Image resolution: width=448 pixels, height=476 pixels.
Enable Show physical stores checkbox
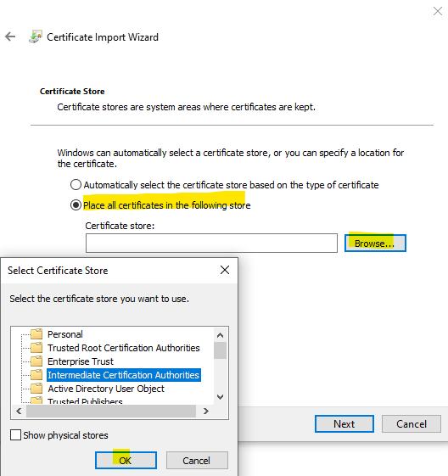15,434
